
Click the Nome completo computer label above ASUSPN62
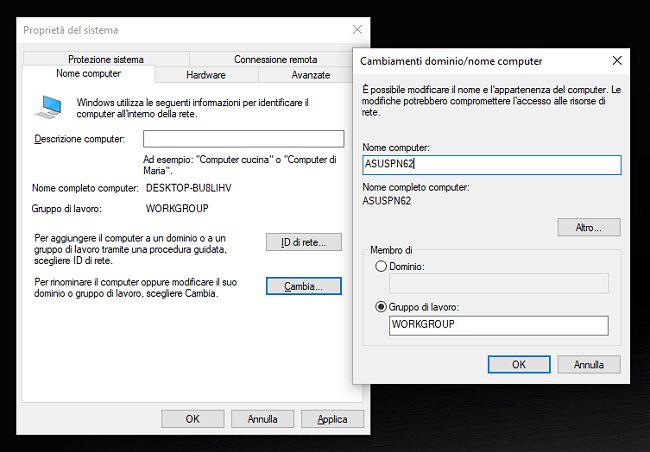416,187
